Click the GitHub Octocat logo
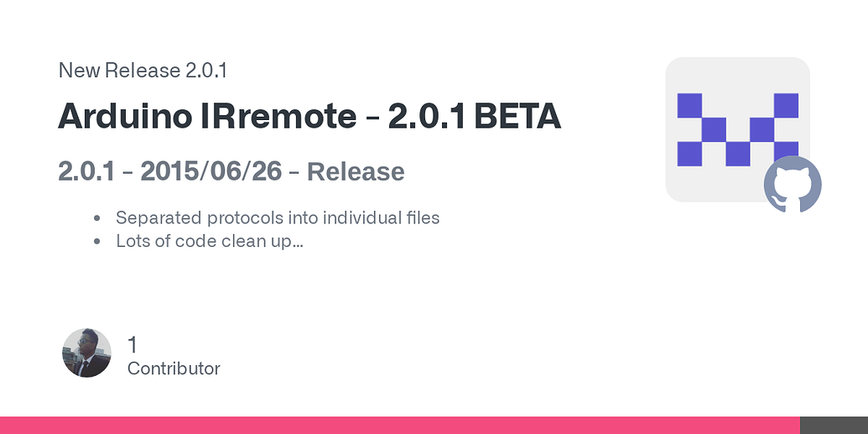 (793, 185)
